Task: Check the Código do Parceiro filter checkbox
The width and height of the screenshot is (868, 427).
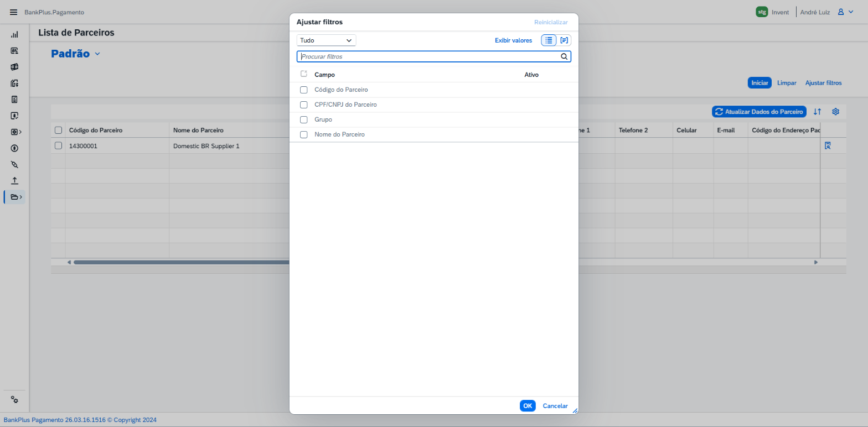Action: point(303,90)
